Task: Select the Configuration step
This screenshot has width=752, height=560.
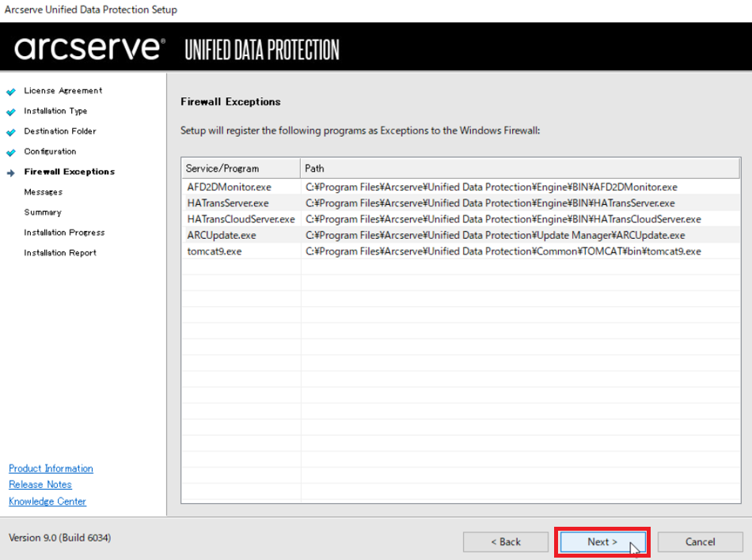Action: tap(50, 151)
